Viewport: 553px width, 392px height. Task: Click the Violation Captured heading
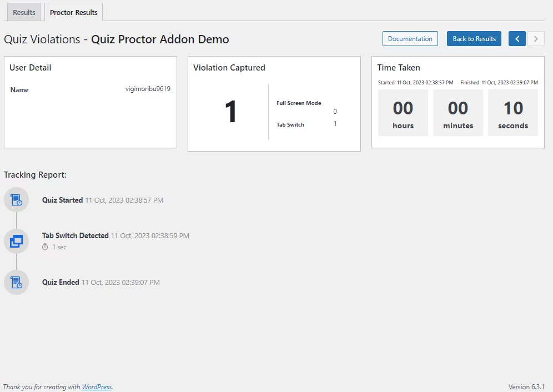(x=229, y=68)
